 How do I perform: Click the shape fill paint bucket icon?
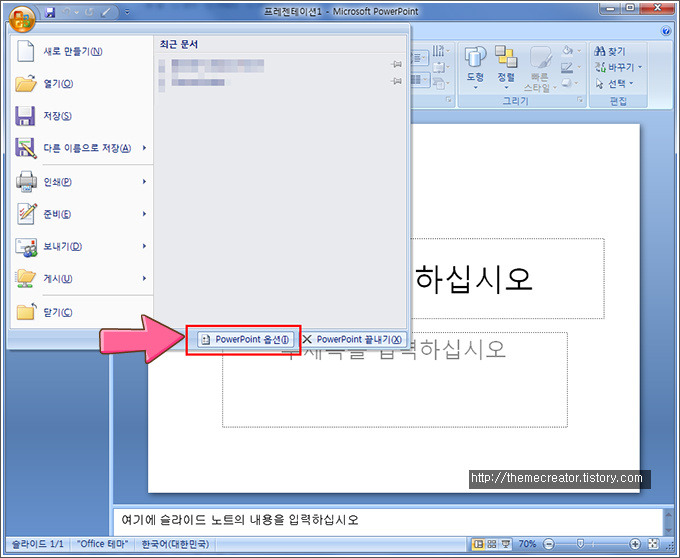[567, 51]
